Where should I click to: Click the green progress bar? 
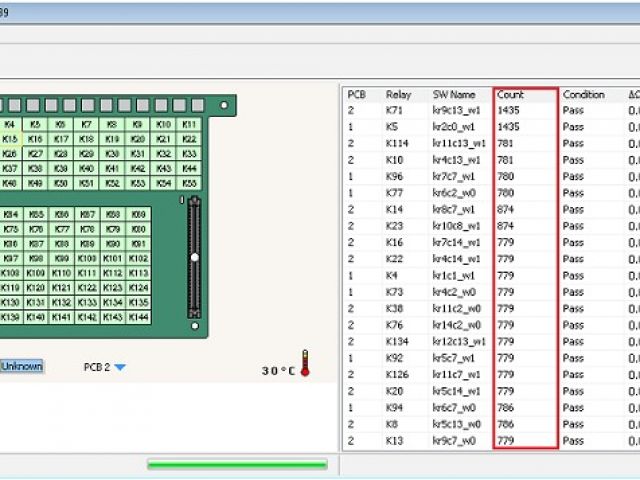tap(237, 464)
